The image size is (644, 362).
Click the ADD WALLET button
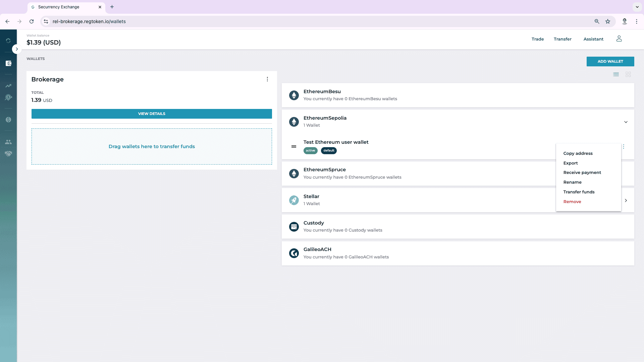(610, 61)
